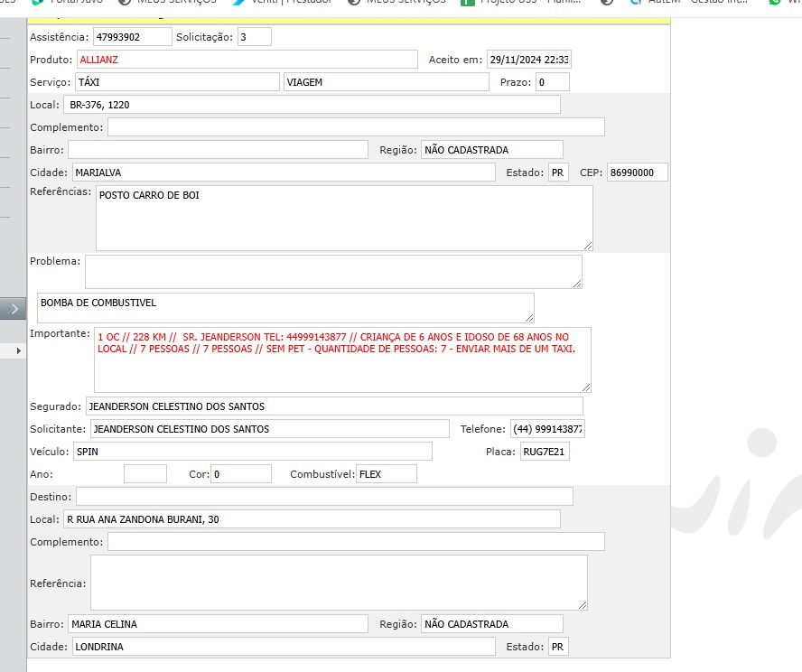Image resolution: width=802 pixels, height=672 pixels.
Task: Click the empty destination Referência box
Action: click(x=339, y=583)
